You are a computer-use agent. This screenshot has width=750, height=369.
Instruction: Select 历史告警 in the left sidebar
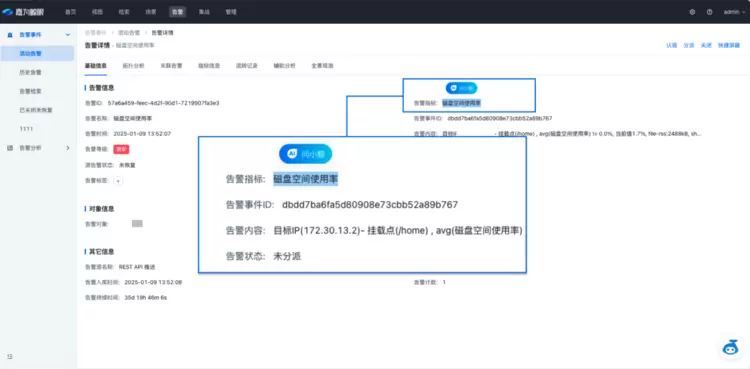tap(30, 72)
